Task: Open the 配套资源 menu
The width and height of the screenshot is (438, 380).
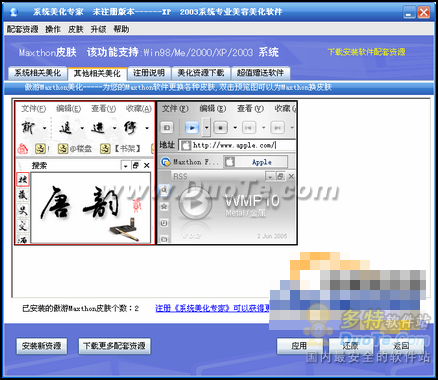Action: click(23, 29)
